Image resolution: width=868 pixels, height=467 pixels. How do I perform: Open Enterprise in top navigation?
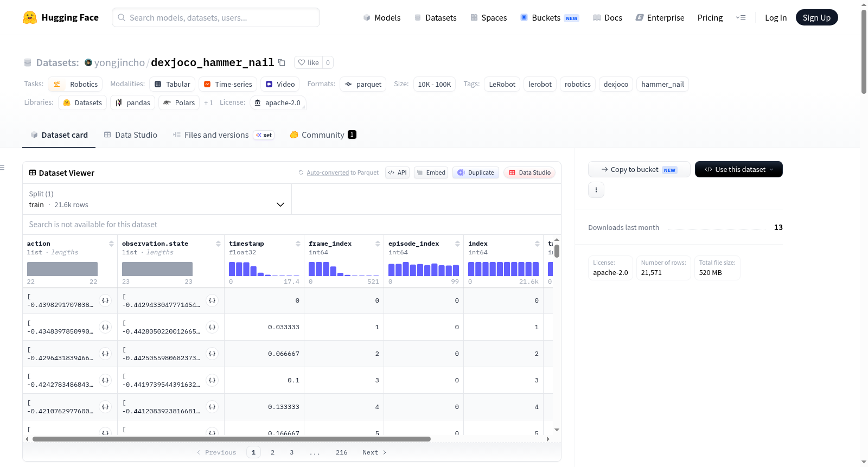coord(660,17)
